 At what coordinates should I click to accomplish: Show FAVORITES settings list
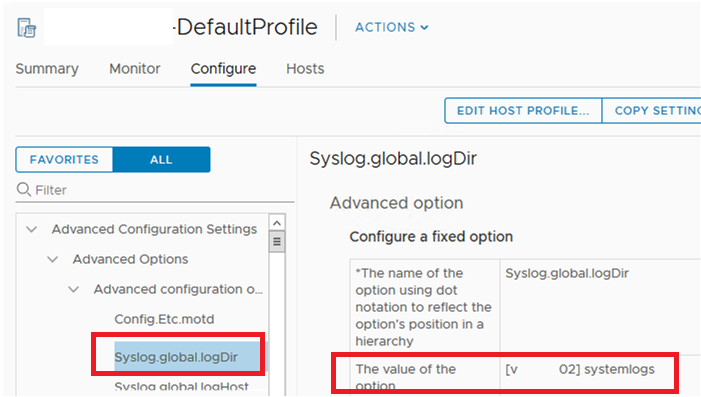(x=64, y=160)
